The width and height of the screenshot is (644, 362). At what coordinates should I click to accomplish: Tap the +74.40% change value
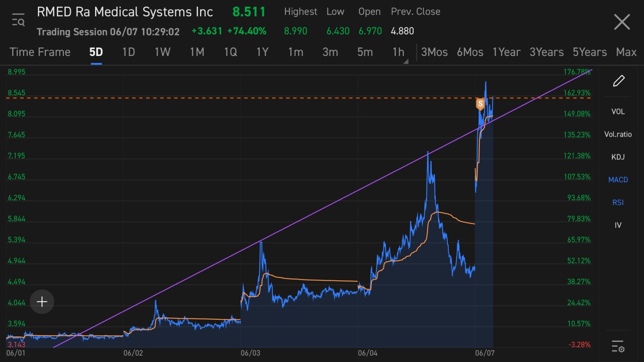(x=247, y=31)
